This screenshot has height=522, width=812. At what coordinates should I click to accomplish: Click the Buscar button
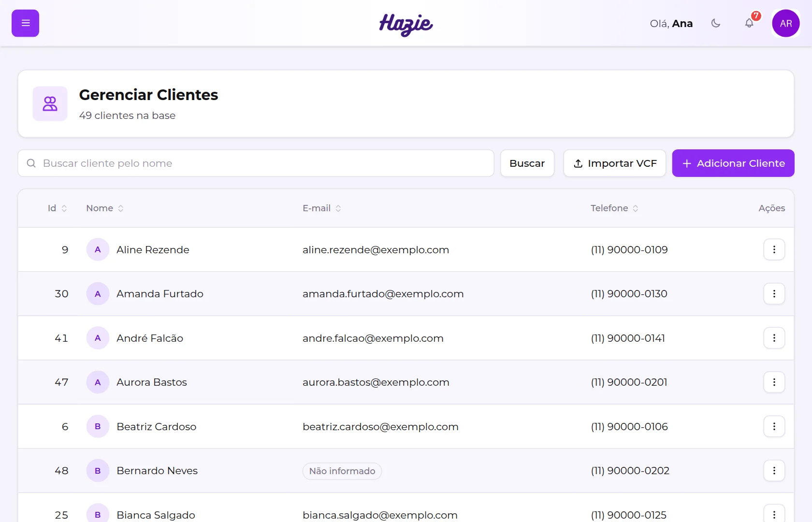tap(527, 163)
